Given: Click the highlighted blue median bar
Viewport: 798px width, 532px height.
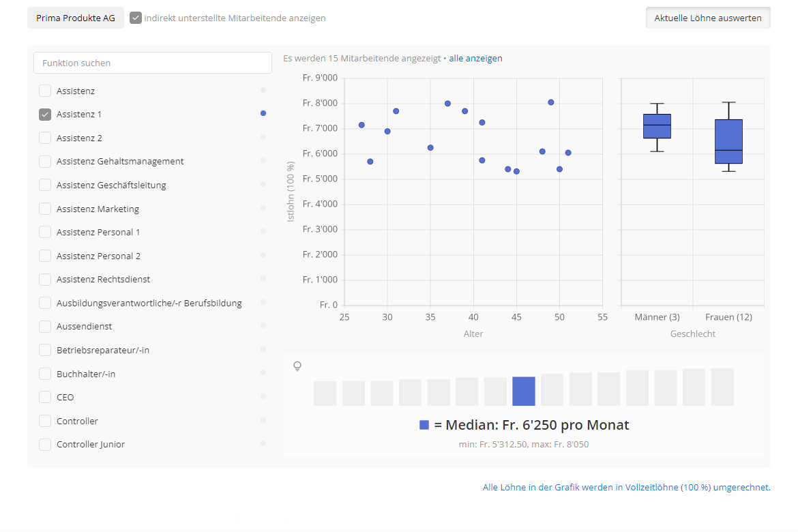Looking at the screenshot, I should coord(524,391).
